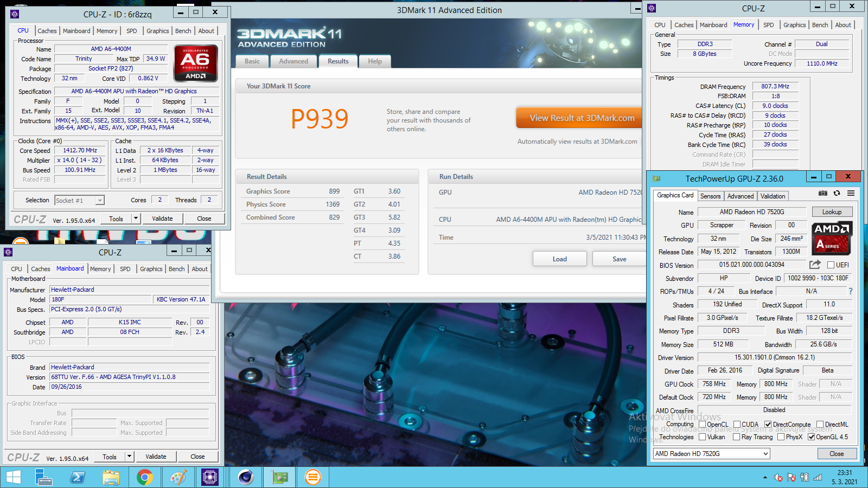Image resolution: width=868 pixels, height=488 pixels.
Task: Click the DRAM Frequency value 807.3 MHz
Action: pyautogui.click(x=775, y=86)
